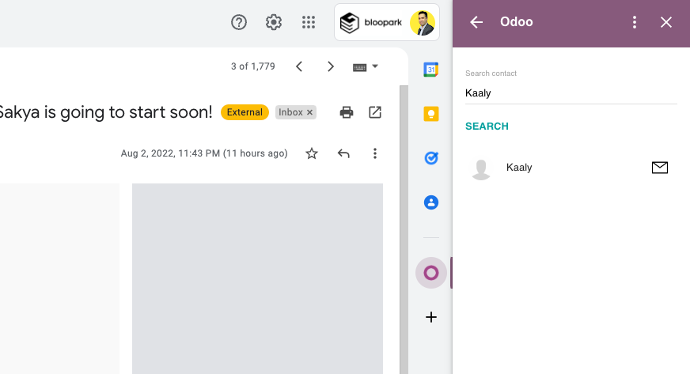
Task: Open Odoo panel three-dot menu
Action: (x=634, y=22)
